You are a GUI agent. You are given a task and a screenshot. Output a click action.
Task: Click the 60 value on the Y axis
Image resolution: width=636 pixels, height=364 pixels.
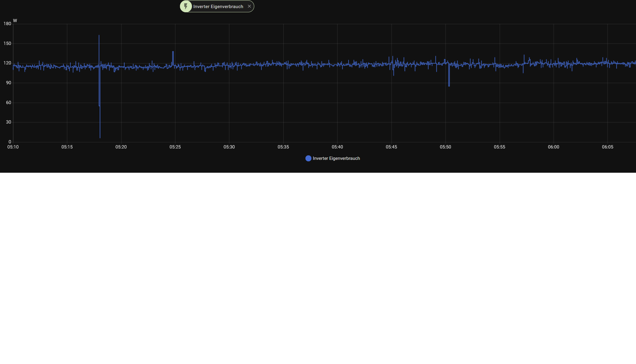click(8, 103)
